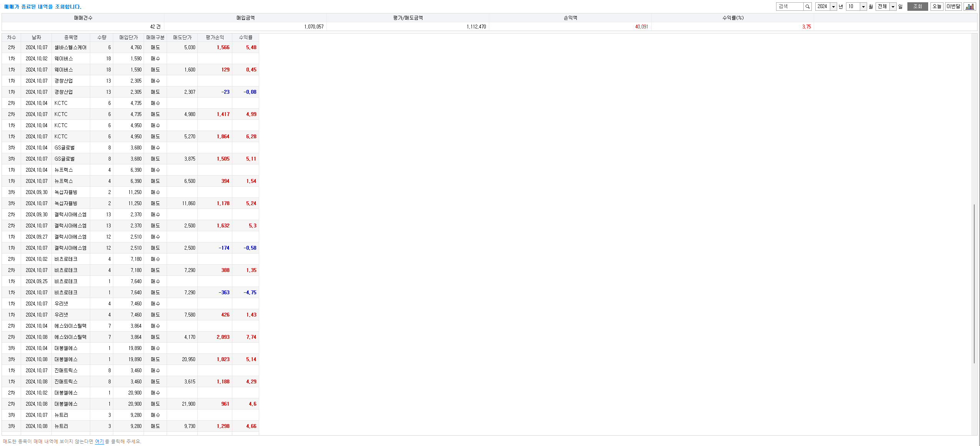Click the 매매구분 column header
This screenshot has width=980, height=446.
pos(155,37)
